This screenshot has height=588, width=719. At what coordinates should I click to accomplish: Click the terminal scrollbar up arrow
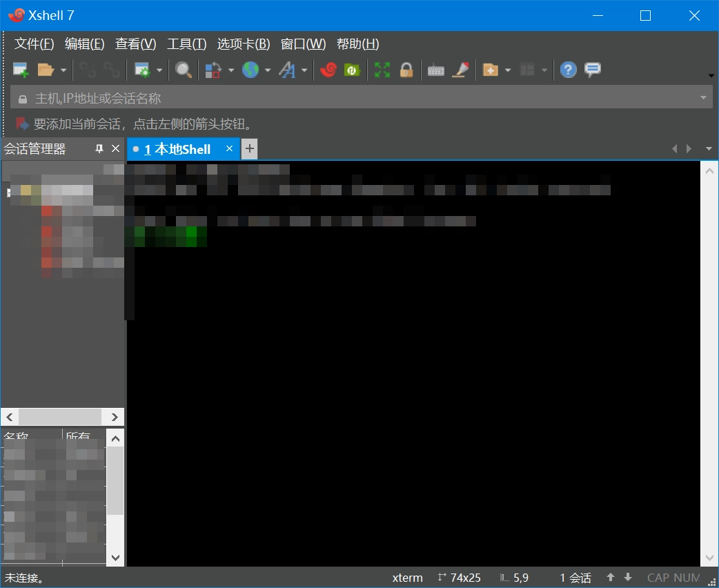[709, 171]
